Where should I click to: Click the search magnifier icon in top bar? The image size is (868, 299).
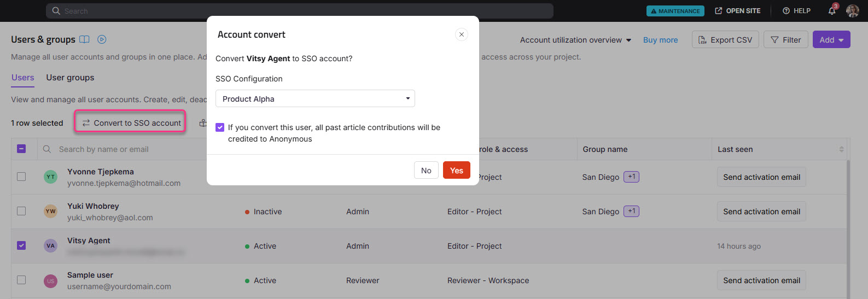[56, 11]
